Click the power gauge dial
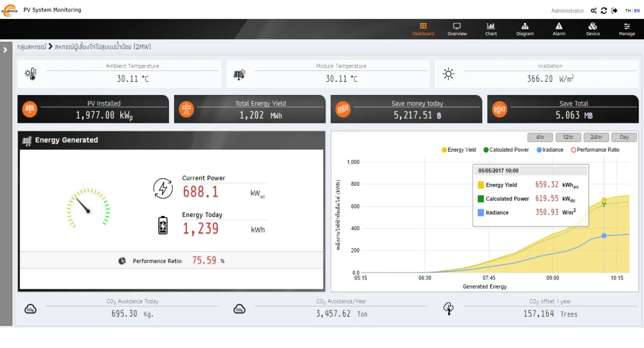The height and width of the screenshot is (348, 644). tap(88, 208)
